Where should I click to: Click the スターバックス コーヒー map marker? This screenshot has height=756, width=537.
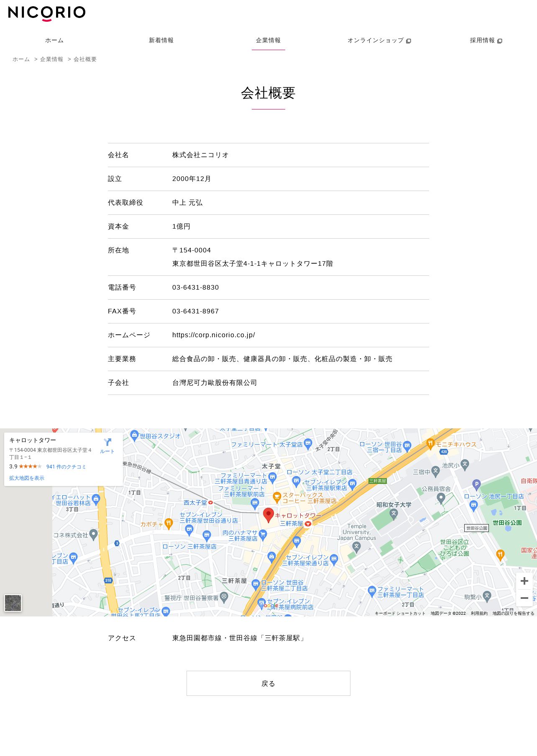(276, 497)
